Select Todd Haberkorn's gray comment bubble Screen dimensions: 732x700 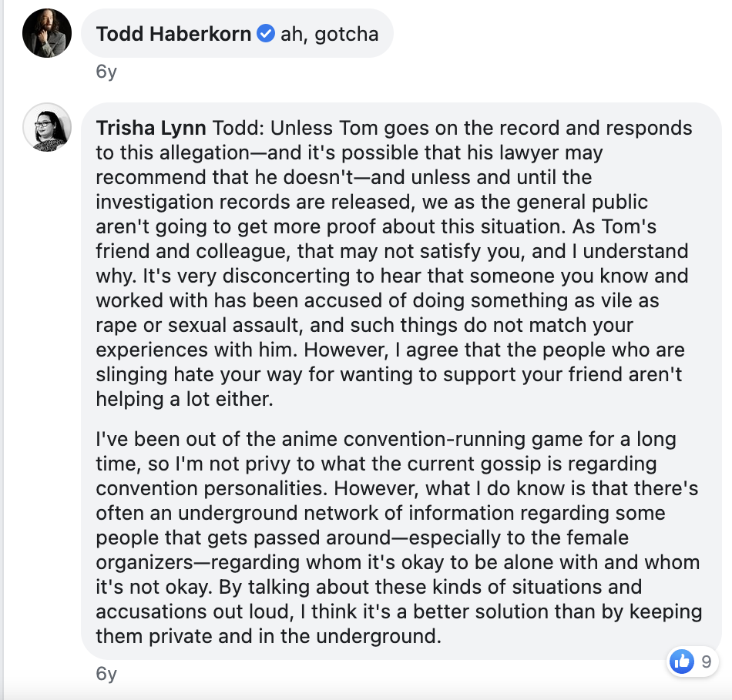(237, 33)
